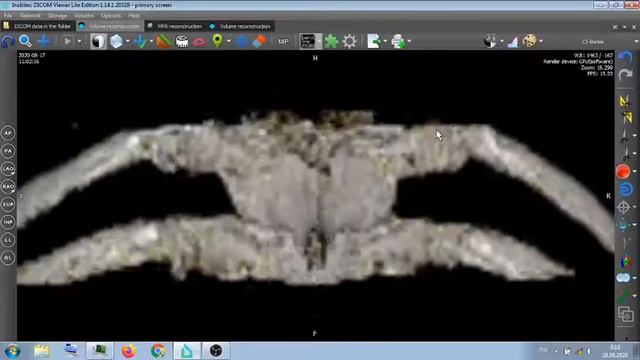Image resolution: width=640 pixels, height=360 pixels.
Task: Click the blue axis arrow icon
Action: pos(140,41)
